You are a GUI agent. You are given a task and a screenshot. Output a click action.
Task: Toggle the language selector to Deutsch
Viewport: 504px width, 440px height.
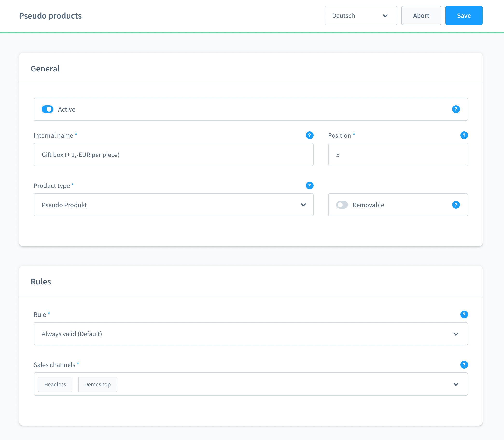[x=360, y=15]
